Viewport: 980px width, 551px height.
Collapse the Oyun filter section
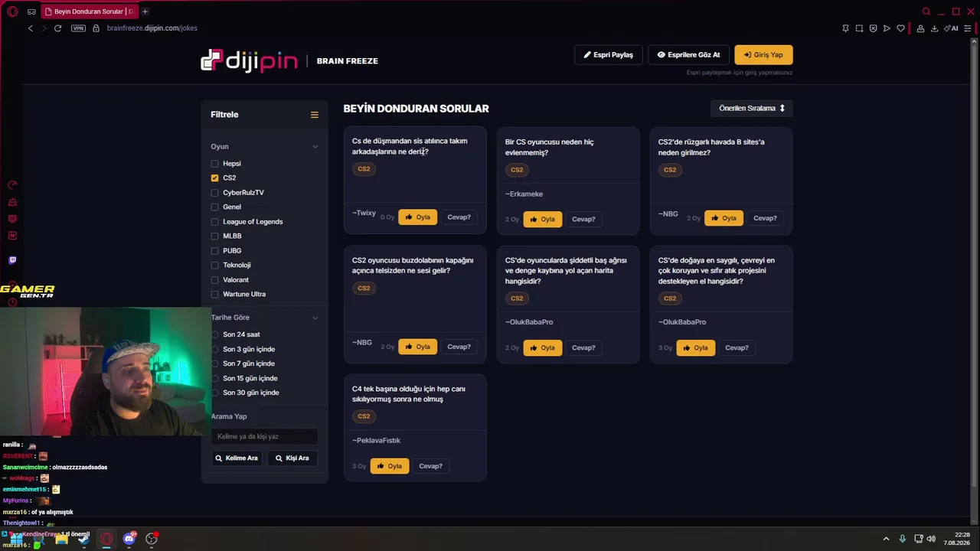click(x=315, y=147)
